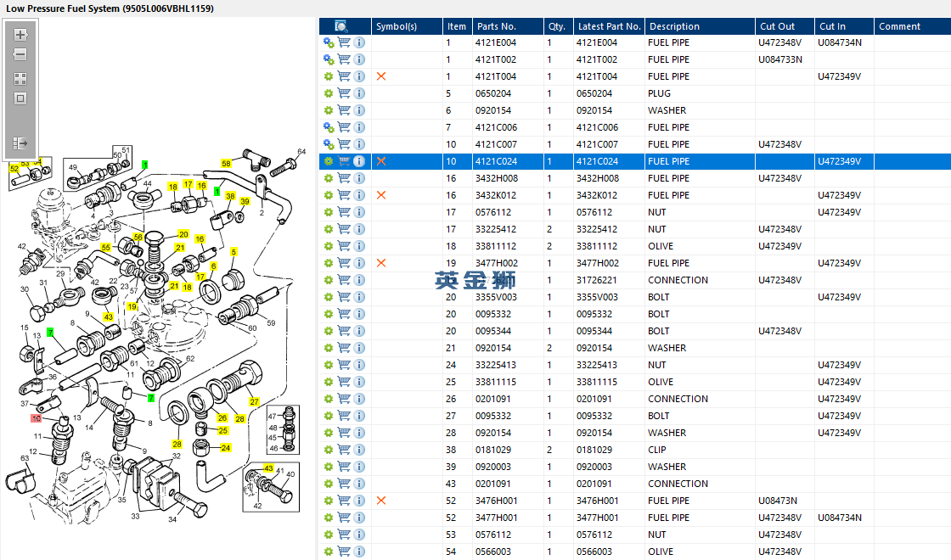This screenshot has width=951, height=560.
Task: Click the Cut Out column header
Action: pyautogui.click(x=785, y=26)
